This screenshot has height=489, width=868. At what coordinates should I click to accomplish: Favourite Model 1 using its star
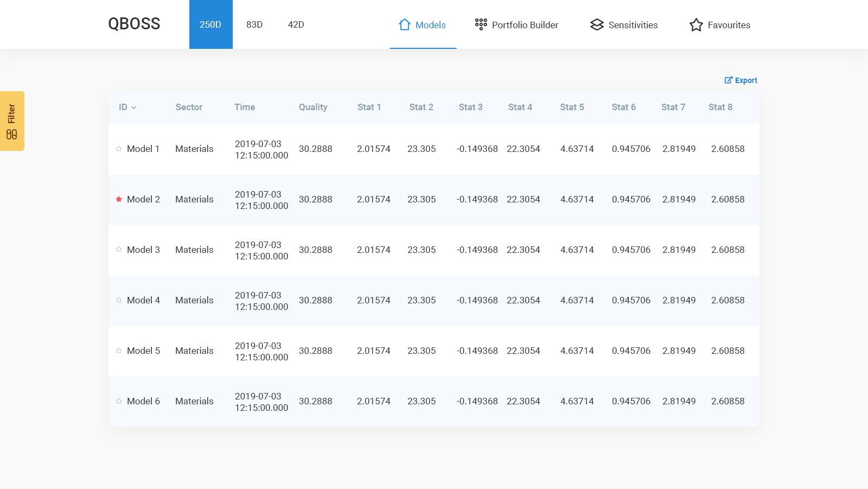tap(119, 149)
